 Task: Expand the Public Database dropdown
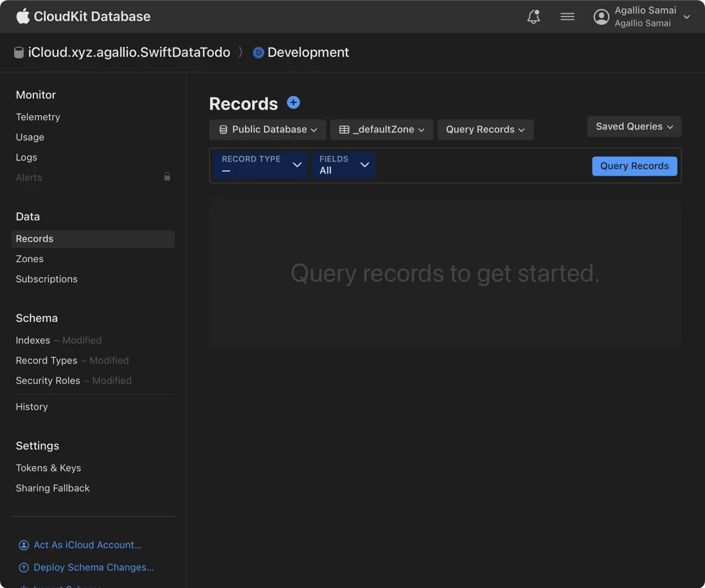pos(268,130)
